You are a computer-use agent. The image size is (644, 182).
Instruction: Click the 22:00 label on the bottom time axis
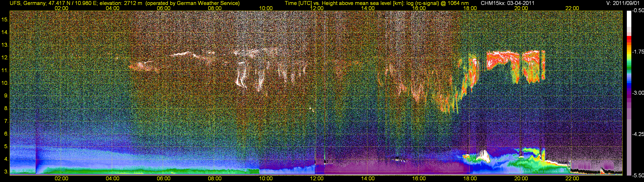[572, 179]
